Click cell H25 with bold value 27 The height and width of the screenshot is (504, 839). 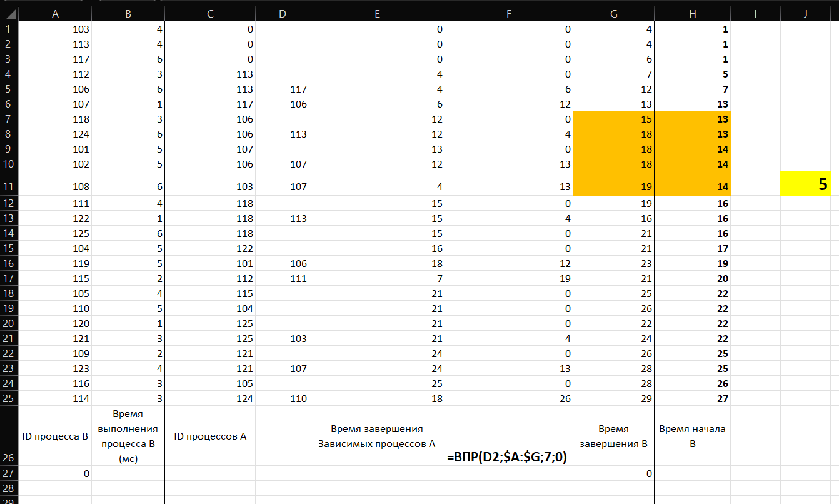click(x=692, y=398)
